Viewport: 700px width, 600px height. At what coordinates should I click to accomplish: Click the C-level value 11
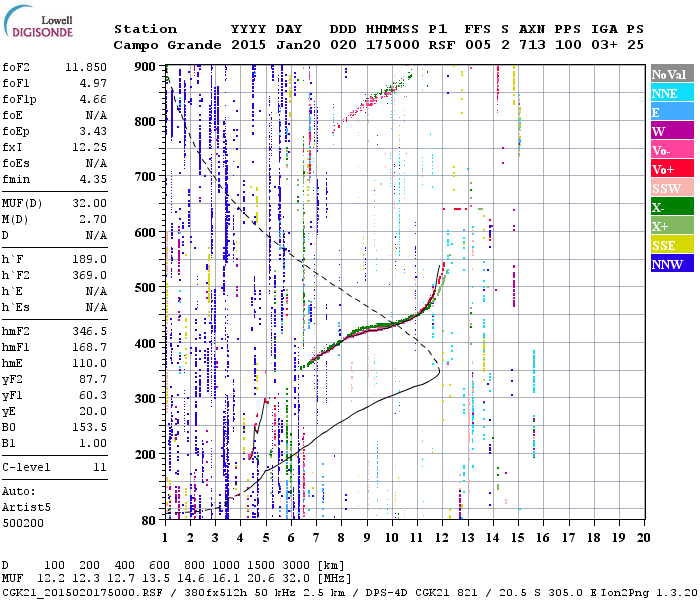(x=100, y=467)
